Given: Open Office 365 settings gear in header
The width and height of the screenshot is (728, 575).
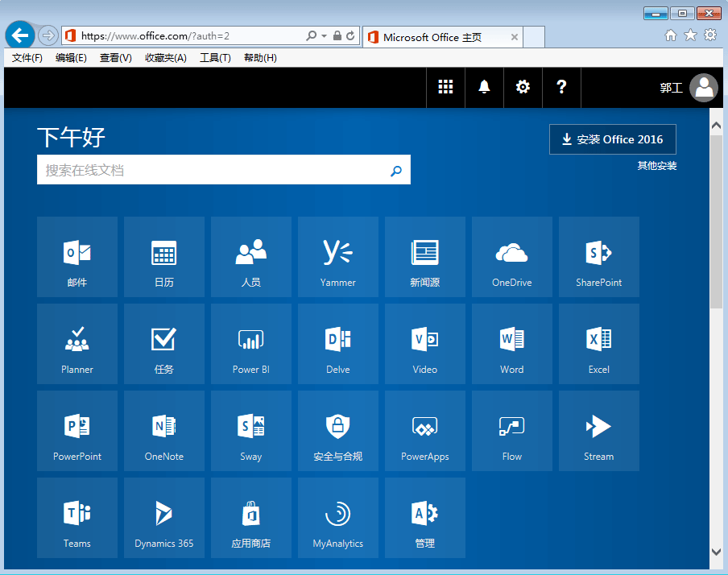Looking at the screenshot, I should [x=523, y=87].
